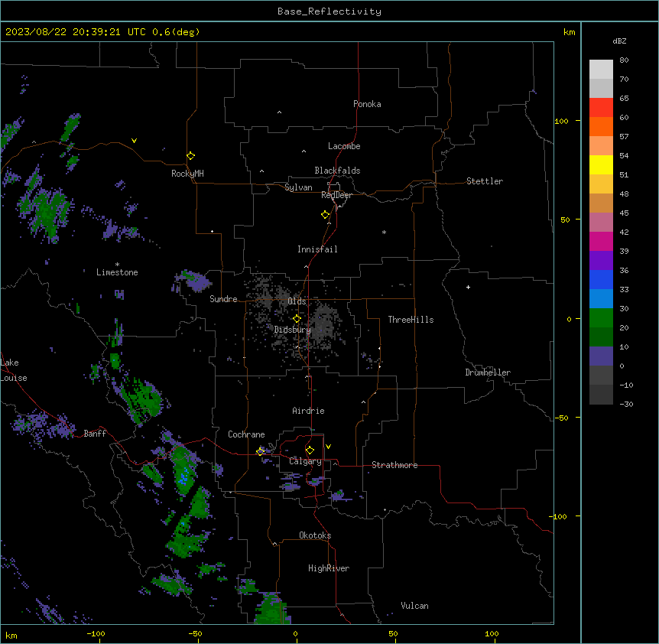Click the Limestone label
Image resolution: width=659 pixels, height=644 pixels.
point(117,272)
